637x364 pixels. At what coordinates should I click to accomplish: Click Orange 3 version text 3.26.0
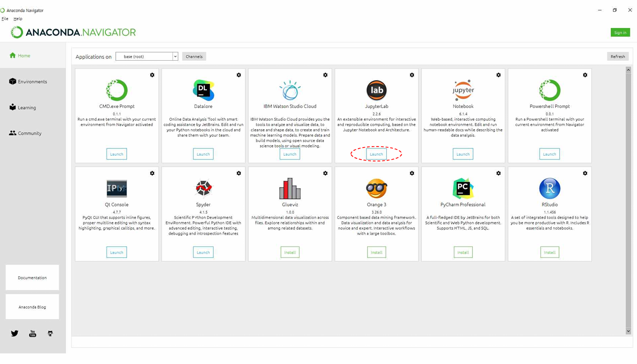point(377,212)
